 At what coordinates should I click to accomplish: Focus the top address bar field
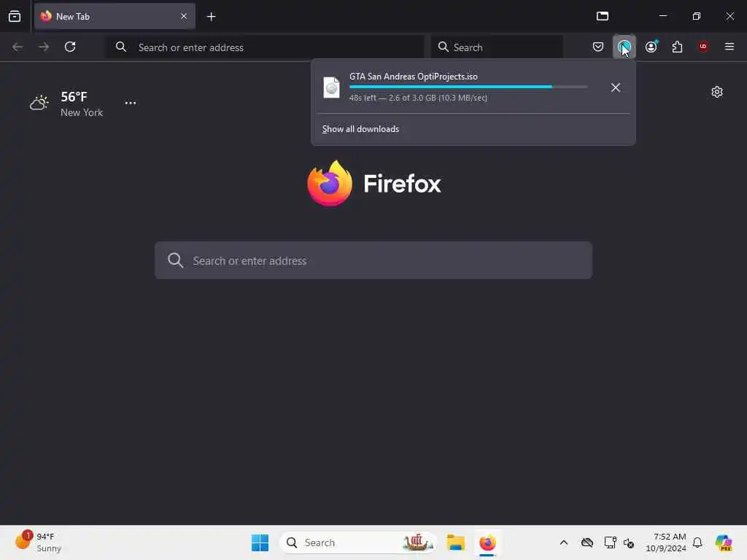265,47
